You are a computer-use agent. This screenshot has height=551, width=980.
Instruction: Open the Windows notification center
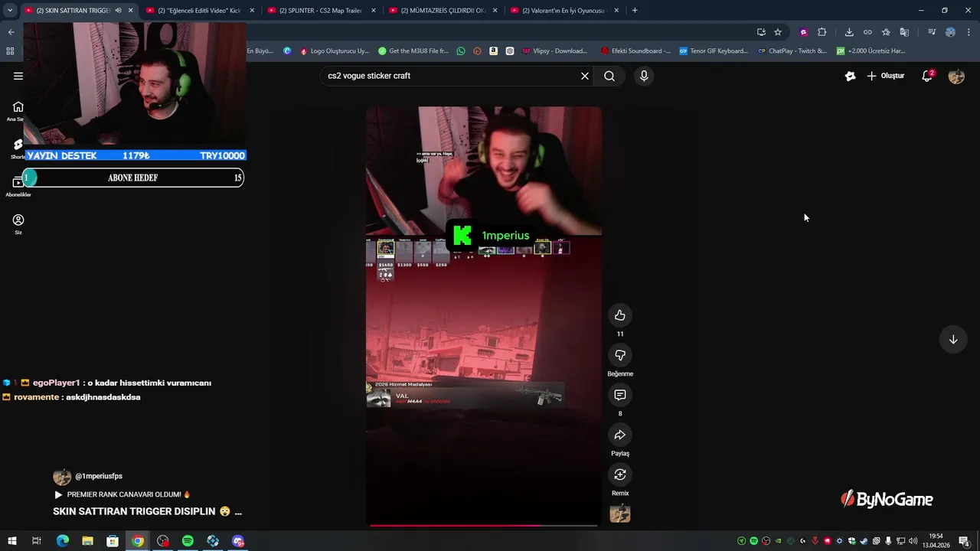(x=964, y=541)
